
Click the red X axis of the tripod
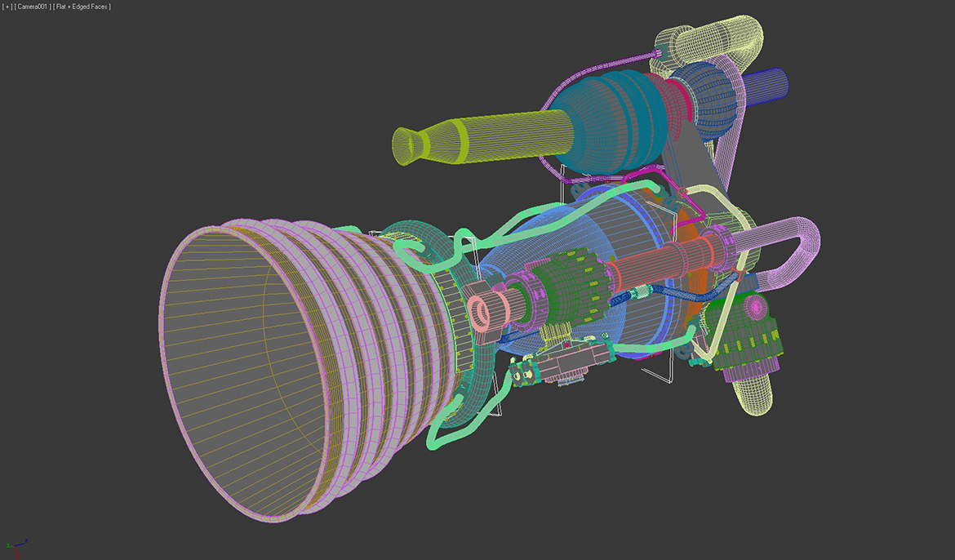[16, 554]
